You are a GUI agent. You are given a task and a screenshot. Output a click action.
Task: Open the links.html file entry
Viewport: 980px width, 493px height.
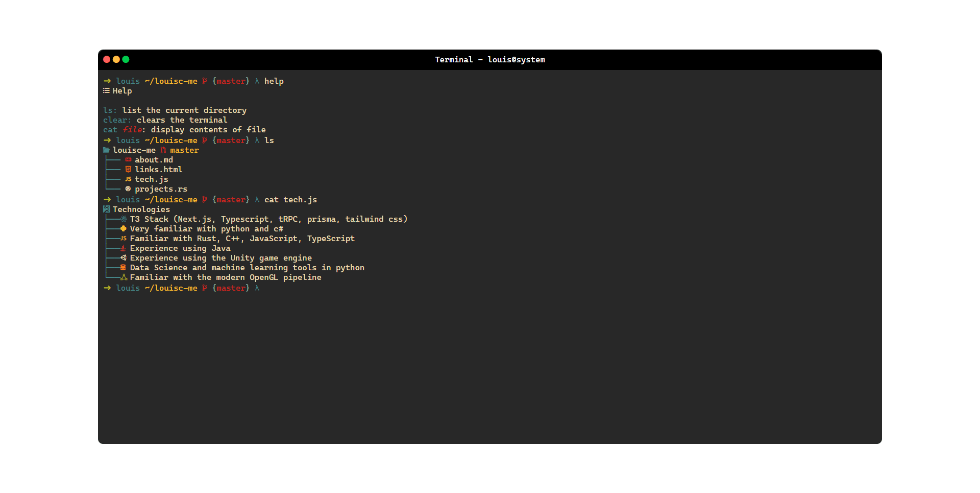click(x=159, y=170)
